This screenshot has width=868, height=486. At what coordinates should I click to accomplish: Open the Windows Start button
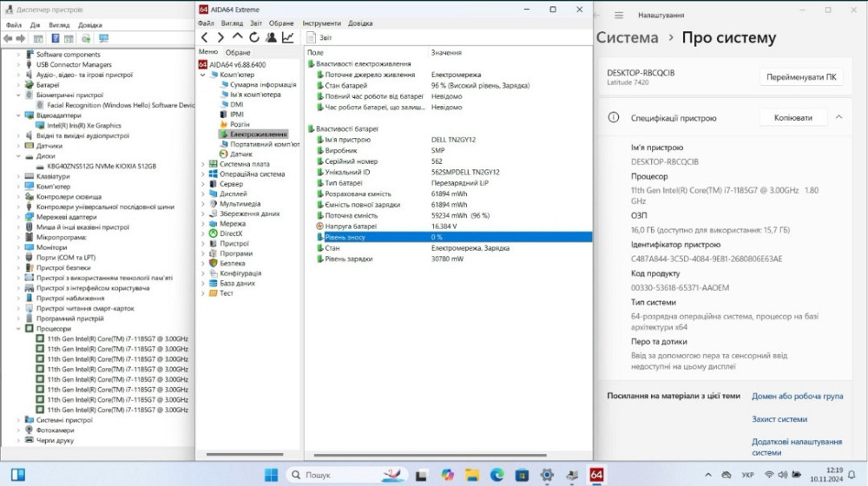pyautogui.click(x=271, y=475)
